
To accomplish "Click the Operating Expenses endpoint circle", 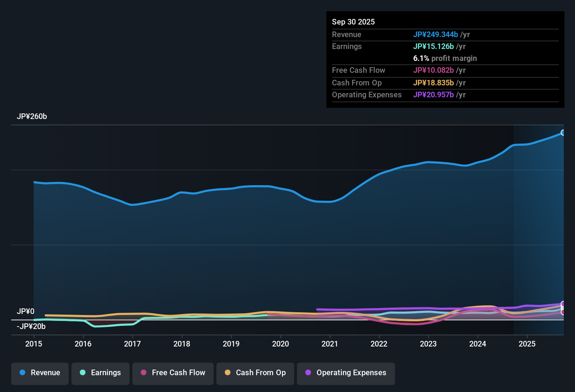I will [x=563, y=304].
